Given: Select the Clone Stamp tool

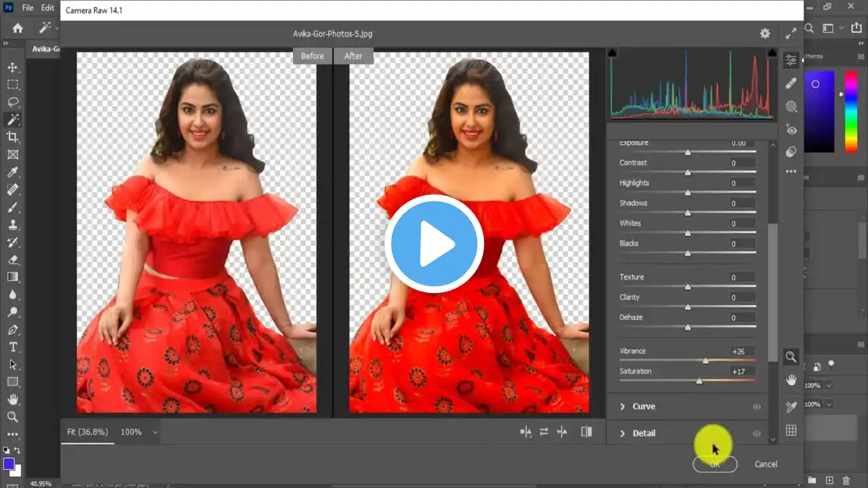Looking at the screenshot, I should pyautogui.click(x=13, y=224).
